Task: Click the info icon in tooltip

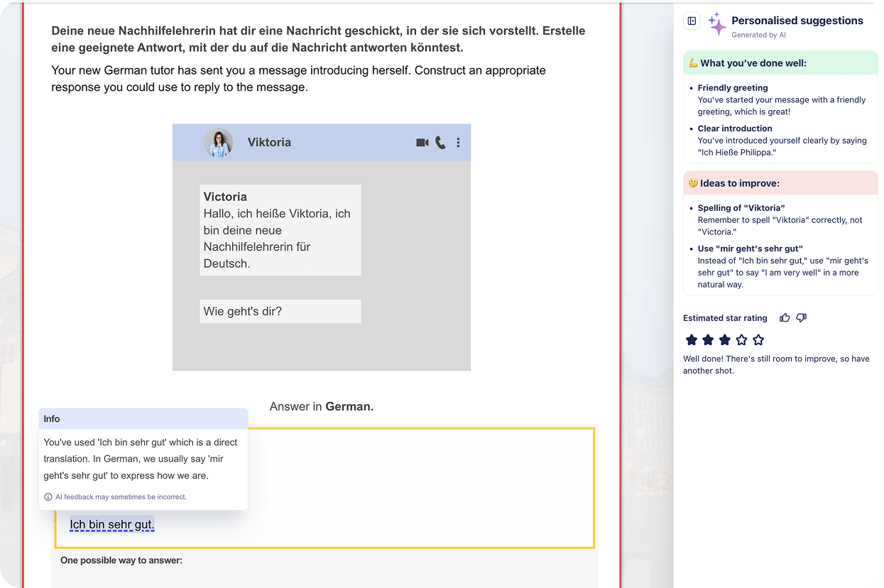Action: [48, 497]
